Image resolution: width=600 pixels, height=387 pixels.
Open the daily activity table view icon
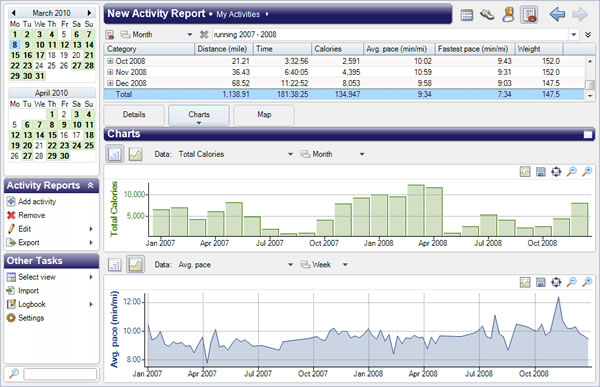coord(466,15)
